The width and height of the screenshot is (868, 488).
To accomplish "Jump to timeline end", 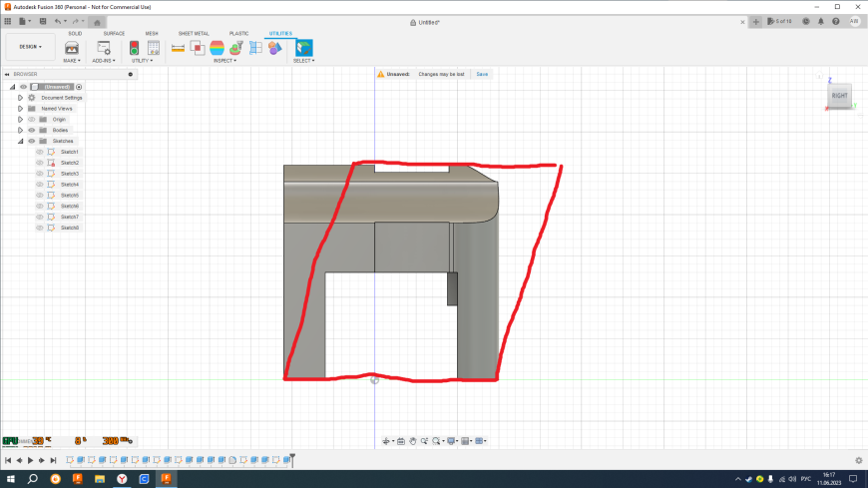I will (x=53, y=460).
